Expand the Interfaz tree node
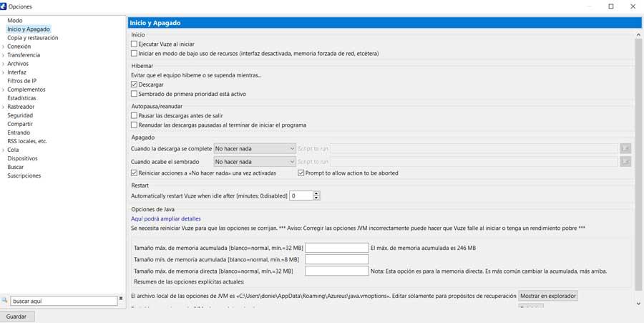 (x=4, y=72)
